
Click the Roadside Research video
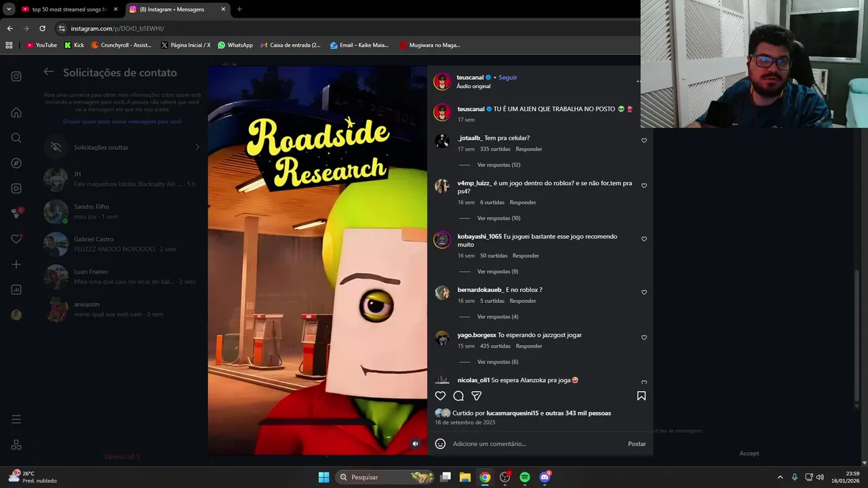pyautogui.click(x=317, y=260)
